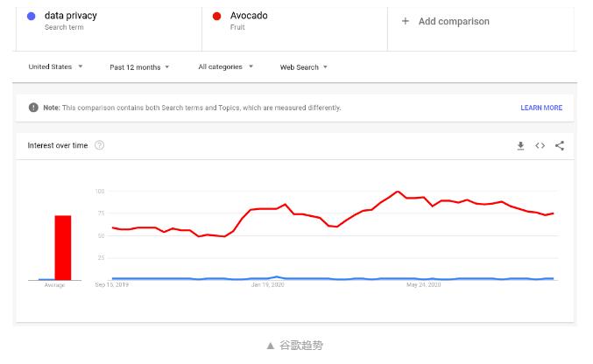593x364 pixels.
Task: Click the red Avocado color dot
Action: click(216, 16)
